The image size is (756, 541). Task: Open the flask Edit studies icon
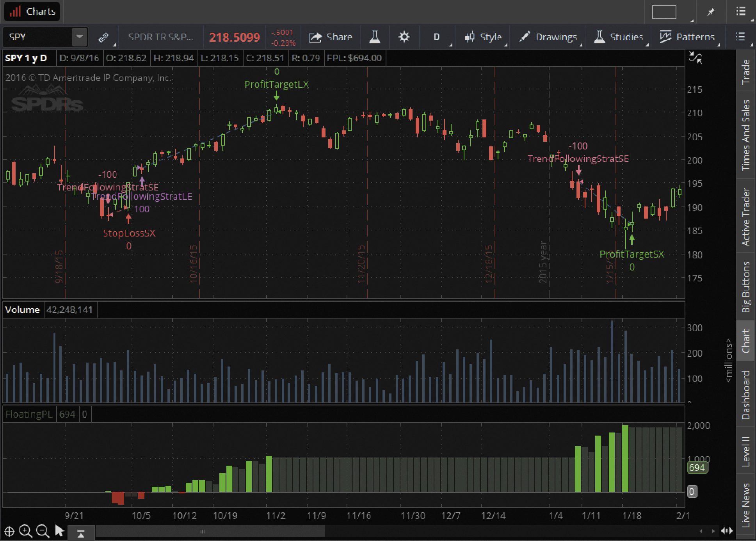coord(375,37)
